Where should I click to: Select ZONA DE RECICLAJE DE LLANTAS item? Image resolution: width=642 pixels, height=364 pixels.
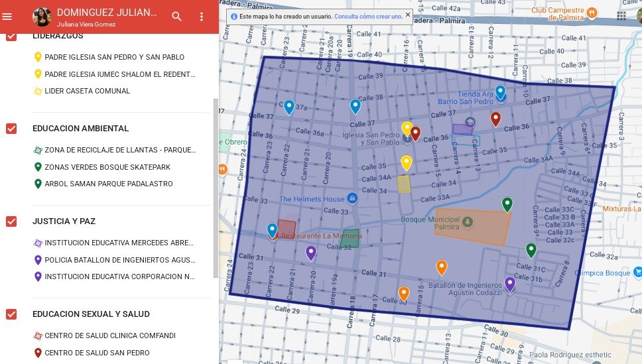tap(114, 150)
